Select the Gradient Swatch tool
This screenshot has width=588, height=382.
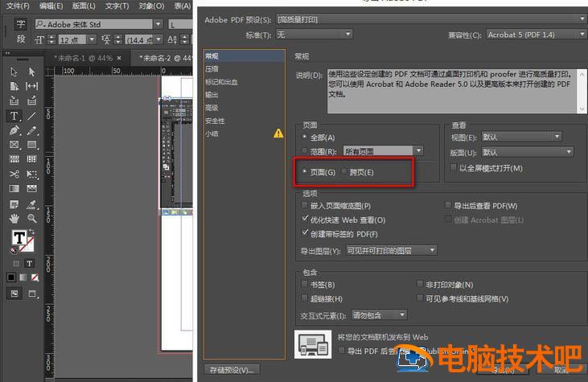pos(14,188)
